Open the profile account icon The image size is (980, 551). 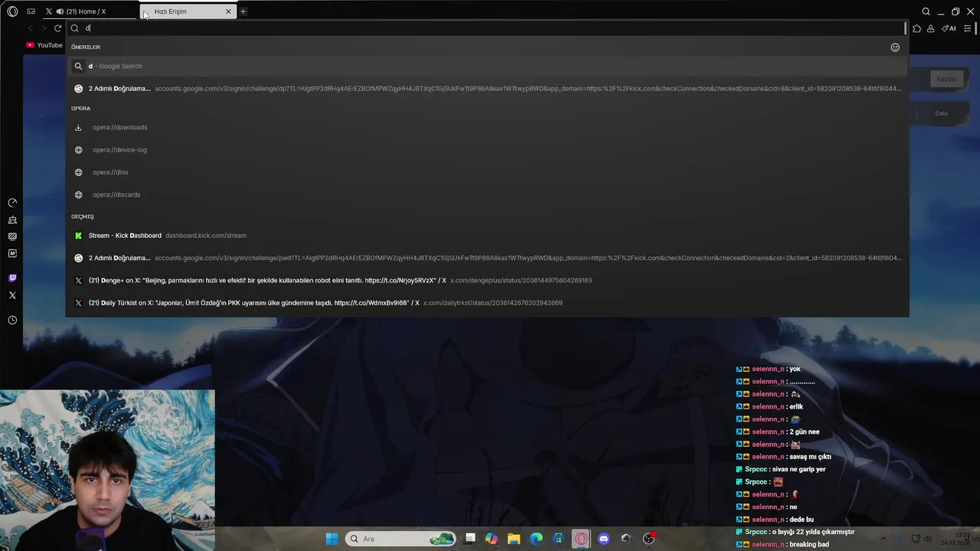click(x=930, y=28)
